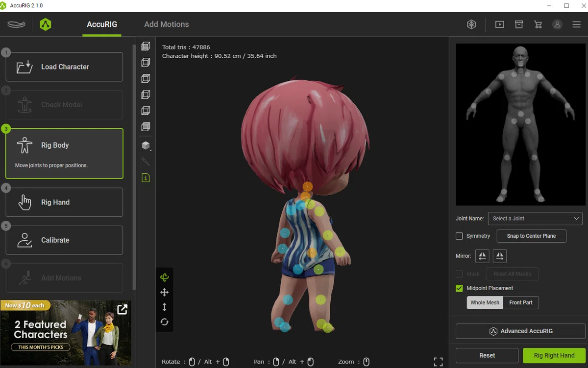This screenshot has width=588, height=368.
Task: Click the Reset All Masks button
Action: click(512, 274)
